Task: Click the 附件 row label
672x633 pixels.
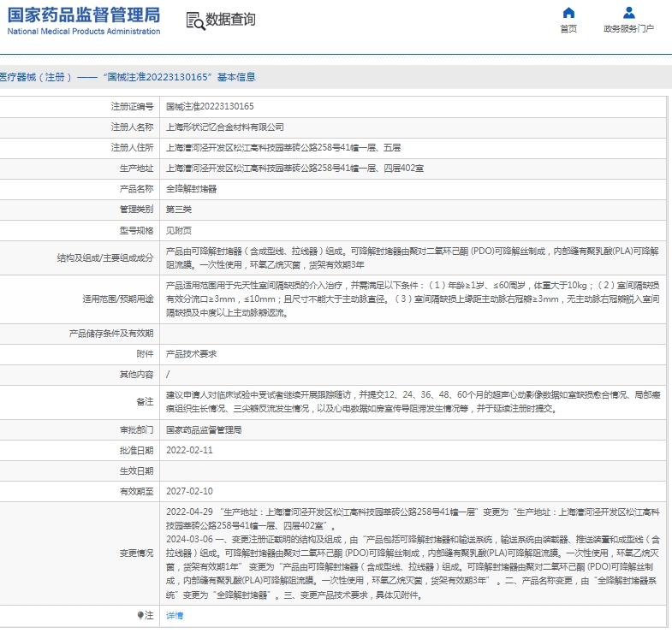Action: (x=145, y=354)
